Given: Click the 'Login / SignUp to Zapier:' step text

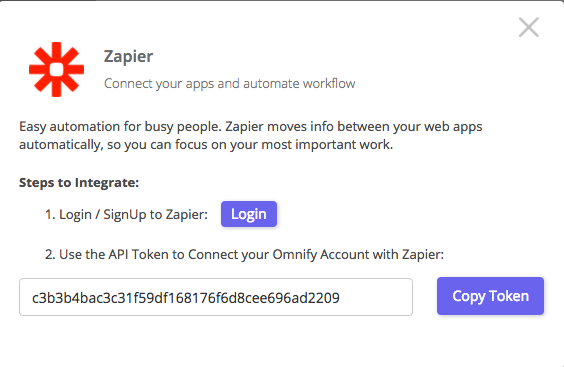Looking at the screenshot, I should click(x=133, y=214).
